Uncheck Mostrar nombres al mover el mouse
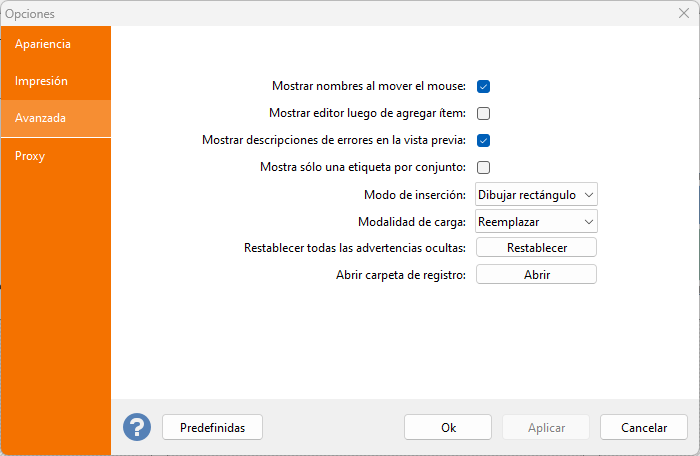Screen dimensions: 700x456 [x=483, y=86]
